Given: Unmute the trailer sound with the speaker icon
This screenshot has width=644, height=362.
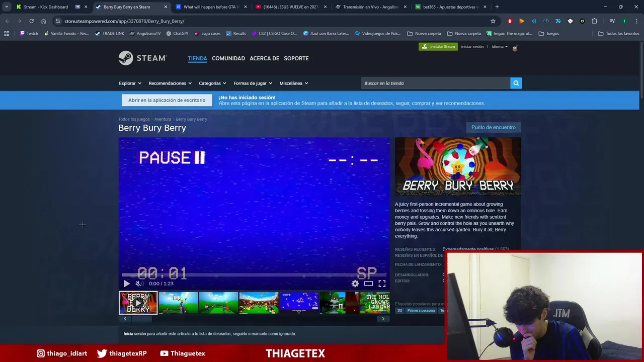Looking at the screenshot, I should coord(138,284).
